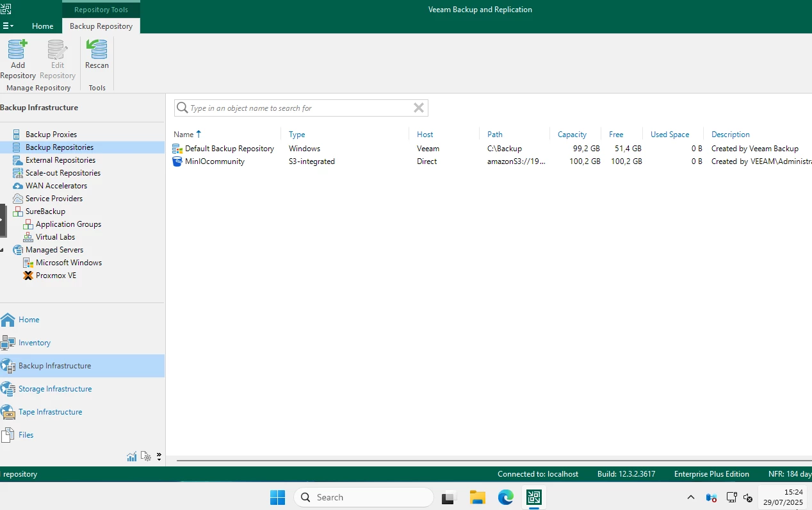Switch to the Home ribbon tab
This screenshot has height=510, width=812.
(43, 26)
